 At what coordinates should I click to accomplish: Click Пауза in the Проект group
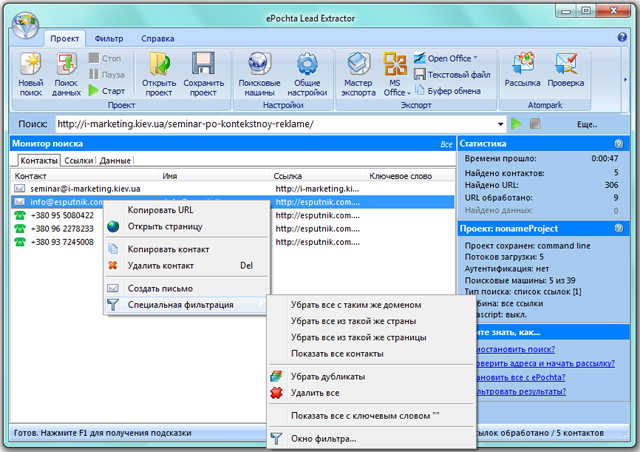107,75
